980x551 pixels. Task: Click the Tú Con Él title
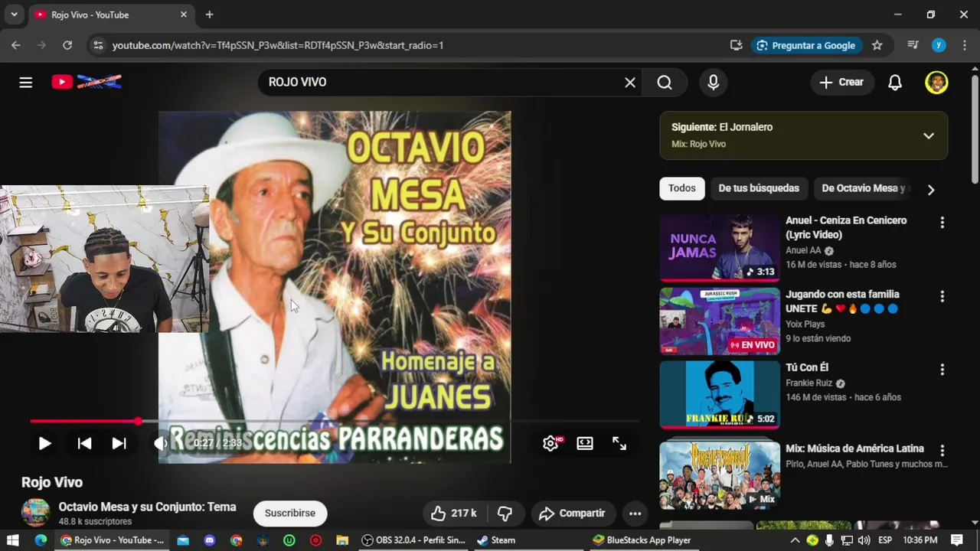(x=807, y=367)
